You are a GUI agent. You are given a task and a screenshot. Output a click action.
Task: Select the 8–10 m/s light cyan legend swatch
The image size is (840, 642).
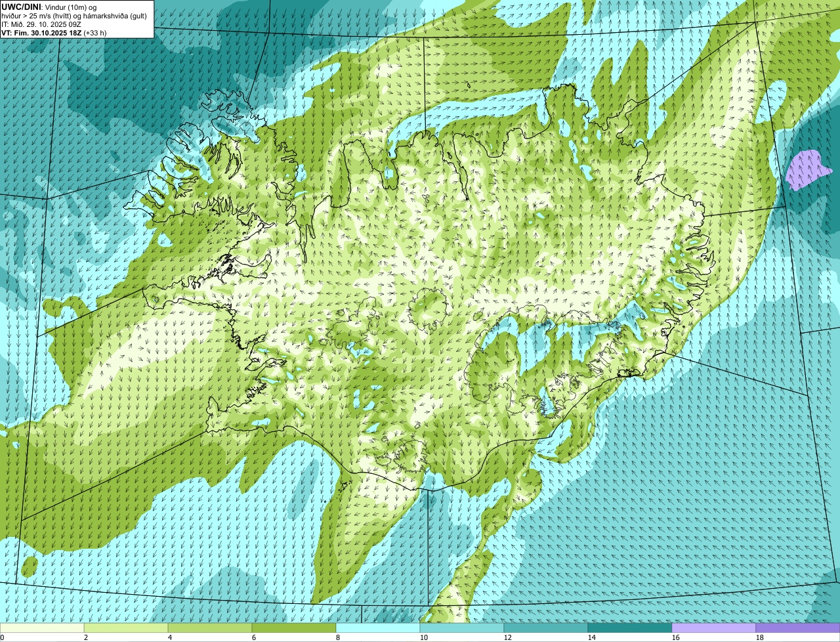(378, 628)
